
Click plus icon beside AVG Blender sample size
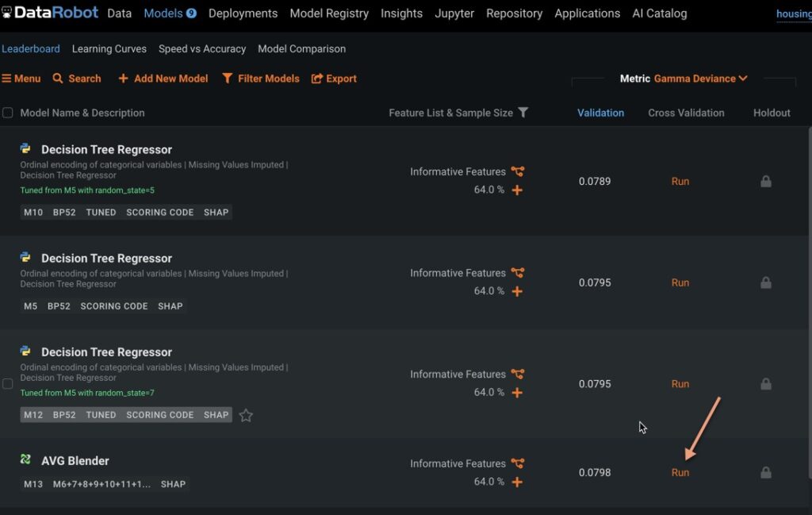[517, 482]
